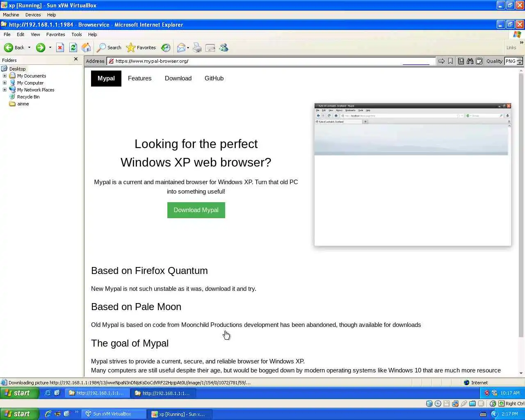
Task: Open the Internet Explorer Tools menu
Action: (77, 34)
